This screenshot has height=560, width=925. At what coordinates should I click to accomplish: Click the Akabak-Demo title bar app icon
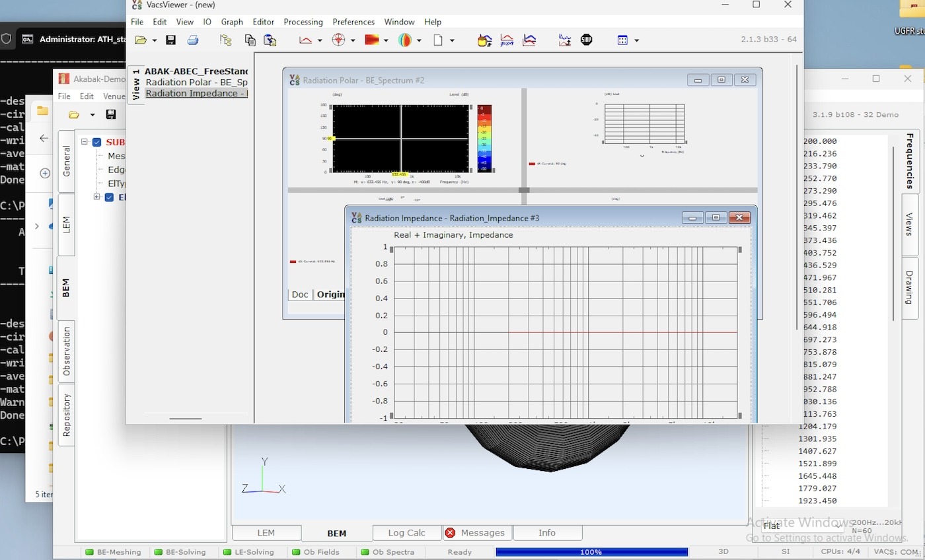[x=63, y=79]
